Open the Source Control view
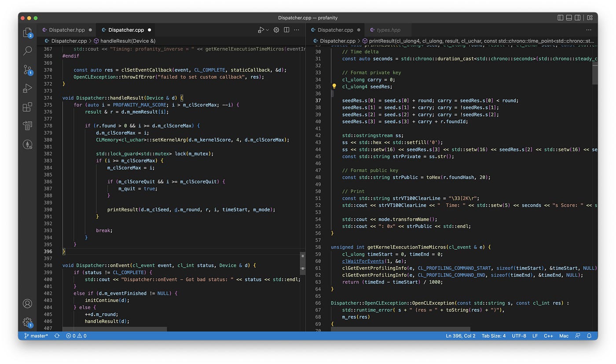 (27, 69)
